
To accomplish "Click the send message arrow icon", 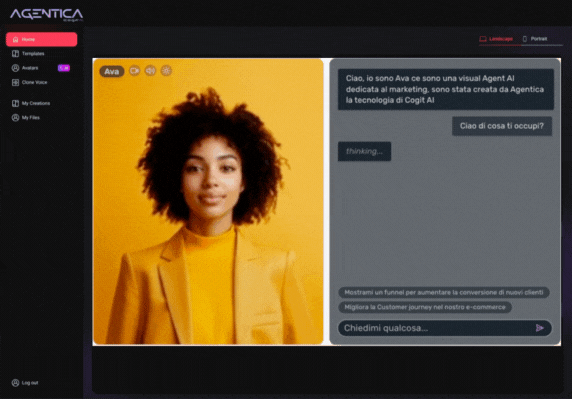I will [x=540, y=328].
